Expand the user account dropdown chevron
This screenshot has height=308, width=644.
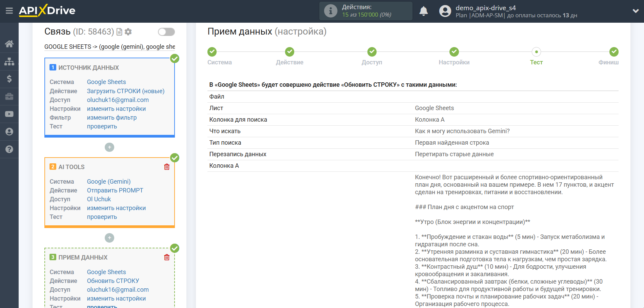[636, 11]
